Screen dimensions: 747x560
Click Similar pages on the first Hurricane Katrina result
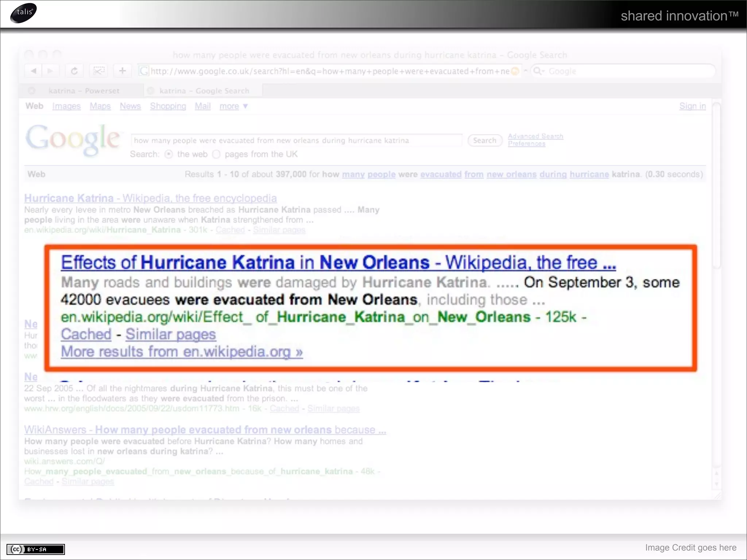tap(279, 230)
